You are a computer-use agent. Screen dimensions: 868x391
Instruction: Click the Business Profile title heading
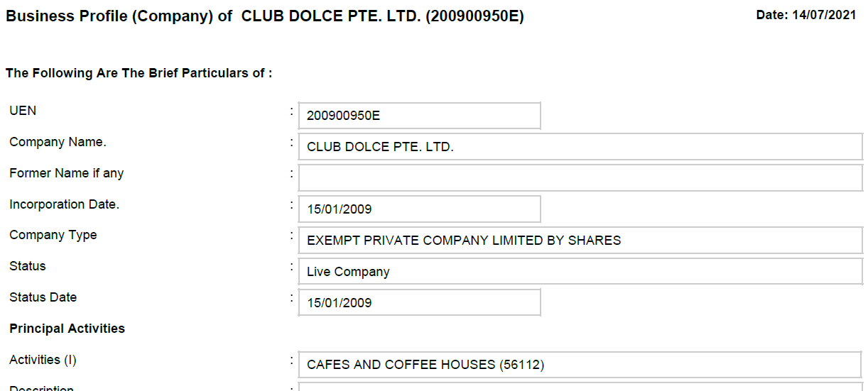point(265,16)
